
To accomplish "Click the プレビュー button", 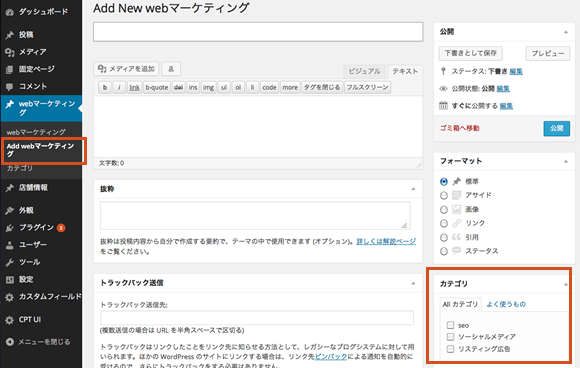I will click(548, 53).
